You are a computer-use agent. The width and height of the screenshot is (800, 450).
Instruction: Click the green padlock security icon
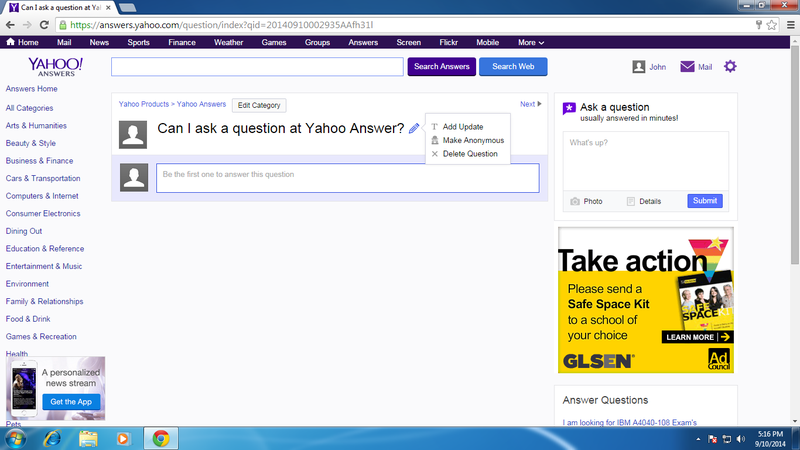(x=63, y=24)
